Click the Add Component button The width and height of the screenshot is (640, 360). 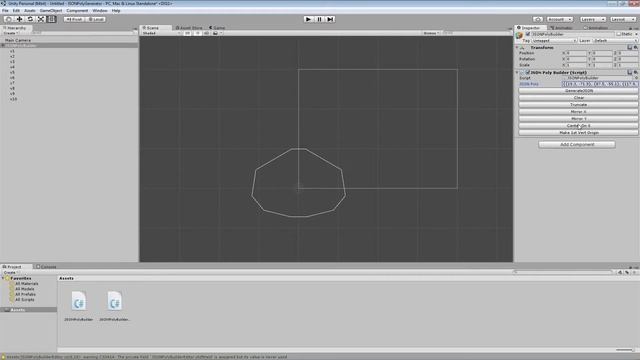click(577, 144)
